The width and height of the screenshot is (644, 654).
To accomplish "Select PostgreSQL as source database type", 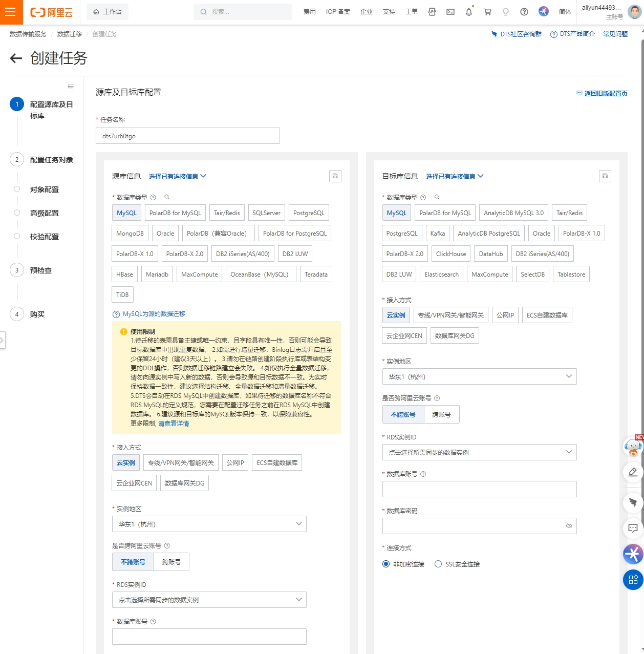I will click(x=308, y=213).
